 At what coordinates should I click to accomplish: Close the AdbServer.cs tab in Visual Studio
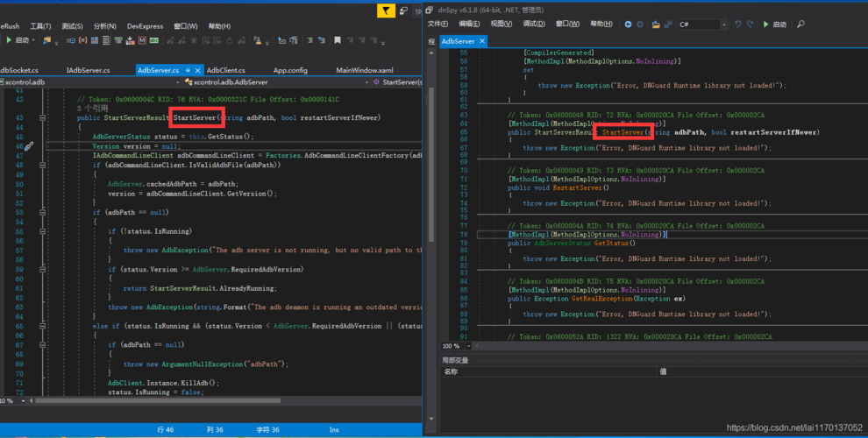point(197,70)
